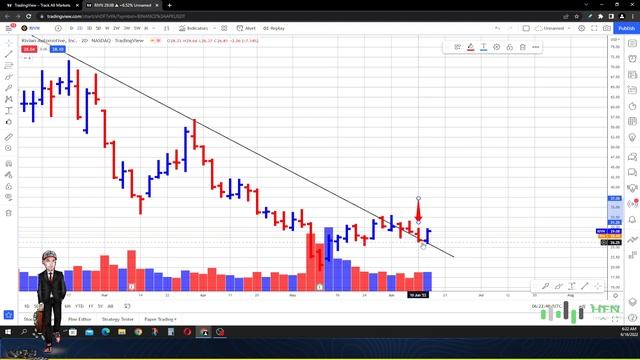Open the layout setup square icon
The width and height of the screenshot is (640, 360).
526,28
